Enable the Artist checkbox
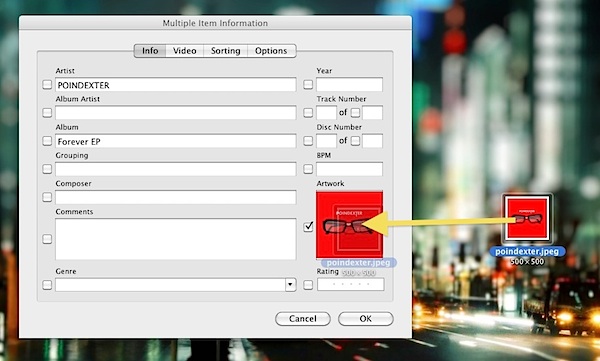600x361 pixels. pos(47,84)
